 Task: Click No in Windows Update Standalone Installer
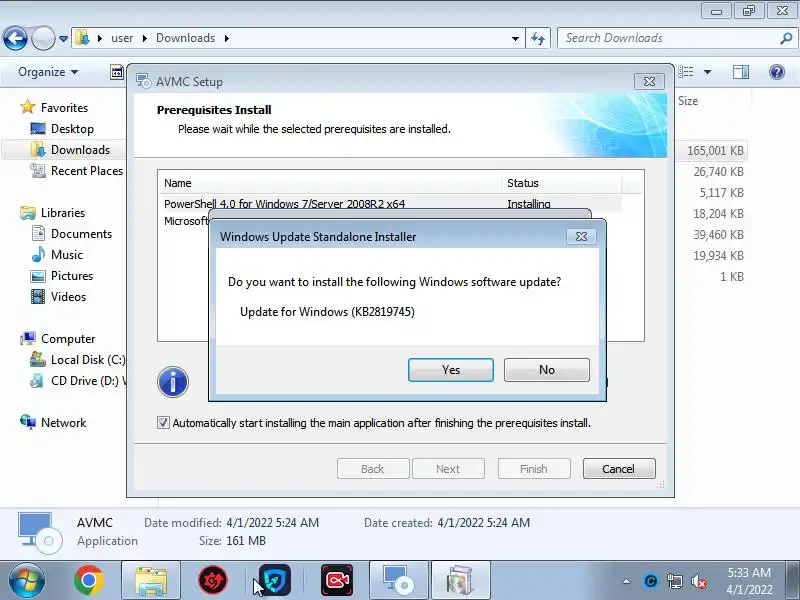click(546, 370)
